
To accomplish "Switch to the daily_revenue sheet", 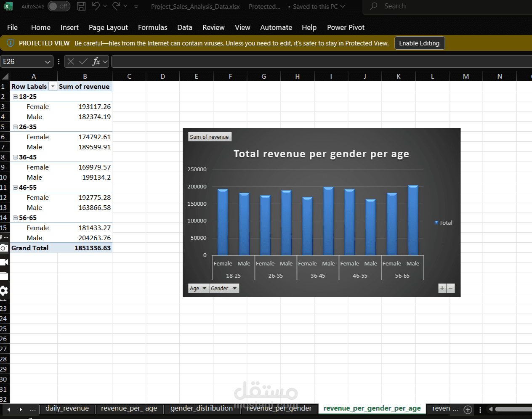I will click(67, 408).
